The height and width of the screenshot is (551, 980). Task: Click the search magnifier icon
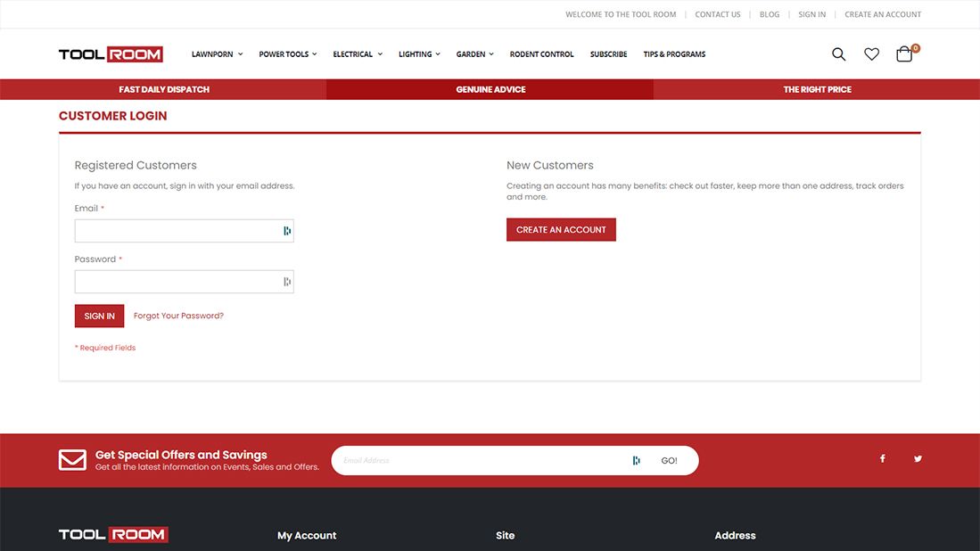tap(838, 54)
